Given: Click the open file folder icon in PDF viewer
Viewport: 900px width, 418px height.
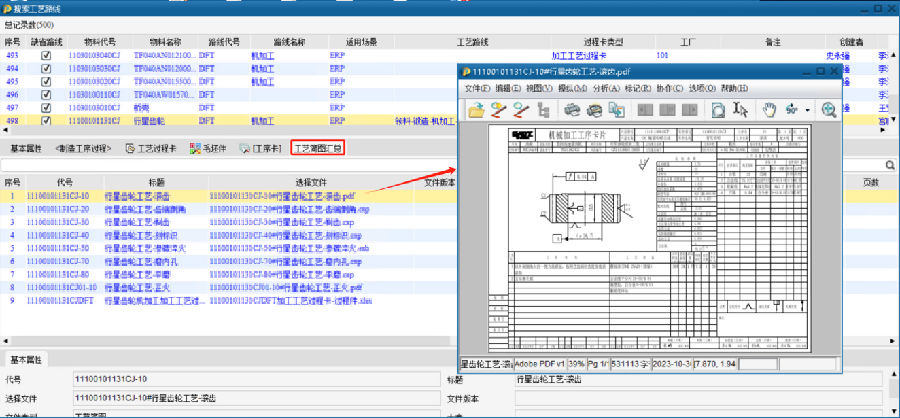Looking at the screenshot, I should coord(473,109).
